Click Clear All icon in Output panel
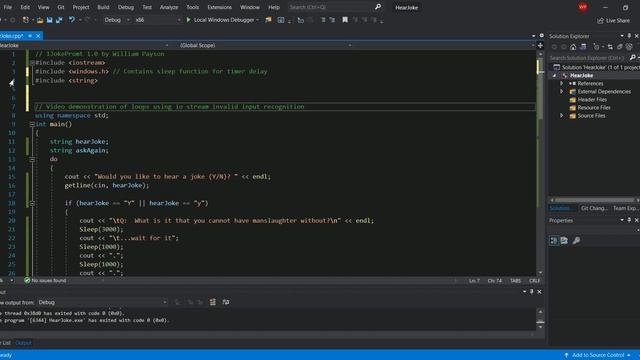Image resolution: width=640 pixels, height=360 pixels. (x=213, y=302)
